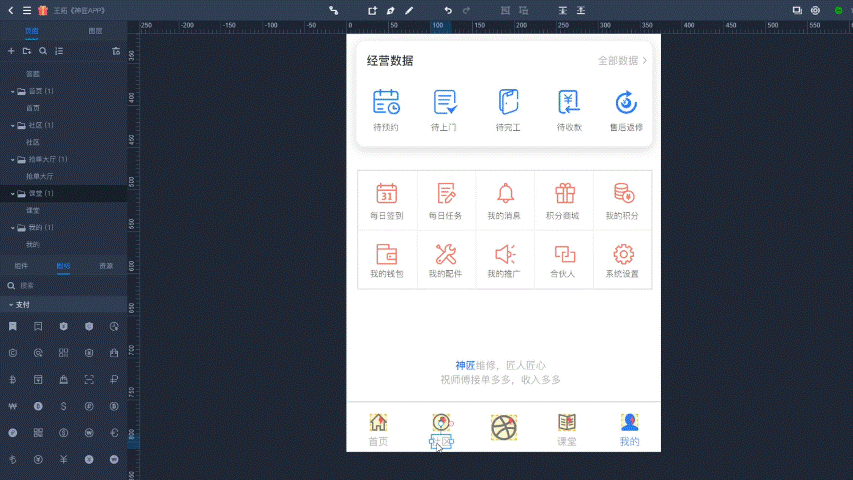Screen dimensions: 853x480
Task: Select the 待预约 calendar icon
Action: [386, 102]
